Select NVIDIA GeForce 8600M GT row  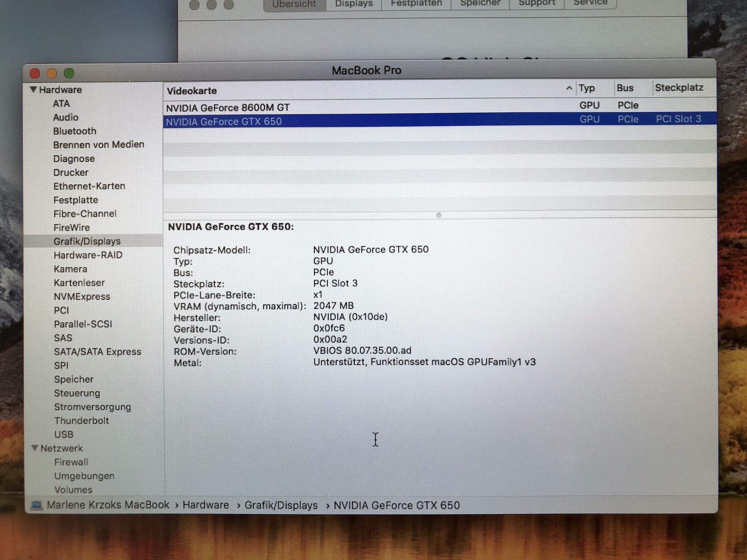pos(228,108)
